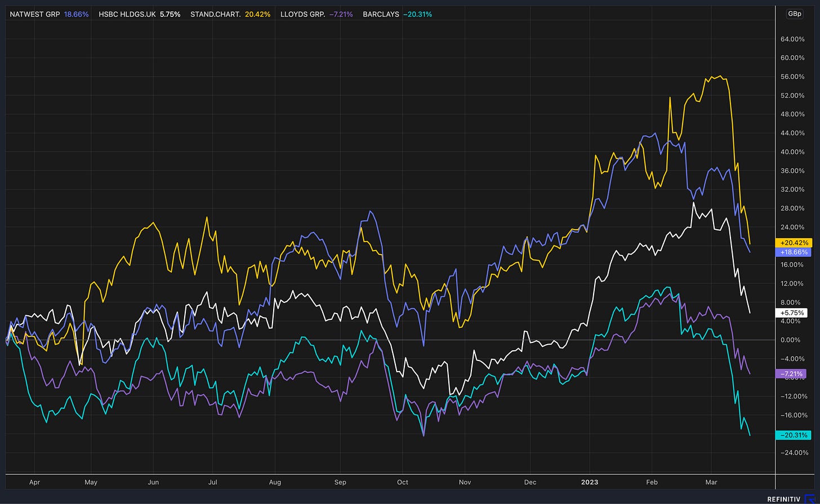Click the Oct date label
Viewport: 820px width, 504px height.
point(402,483)
